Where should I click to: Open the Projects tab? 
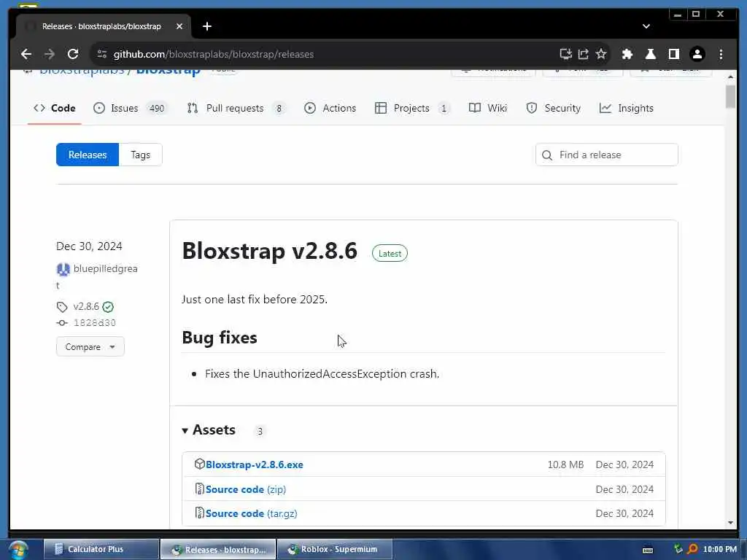pos(412,108)
